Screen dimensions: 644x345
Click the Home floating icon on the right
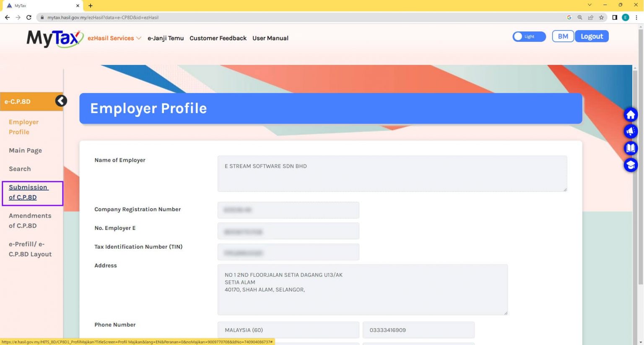pos(631,114)
